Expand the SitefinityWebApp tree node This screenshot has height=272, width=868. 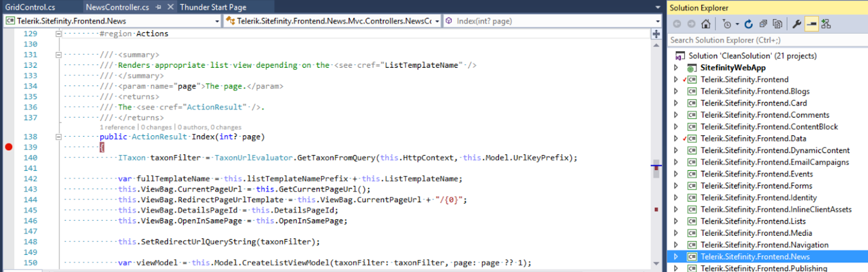(x=676, y=68)
